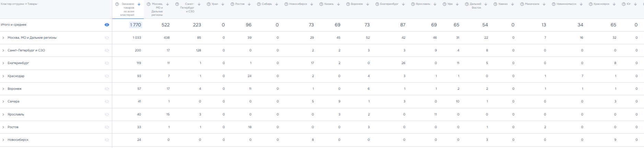Open help tooltip for Дальний Восток column
The image size is (644, 148).
(x=467, y=4)
